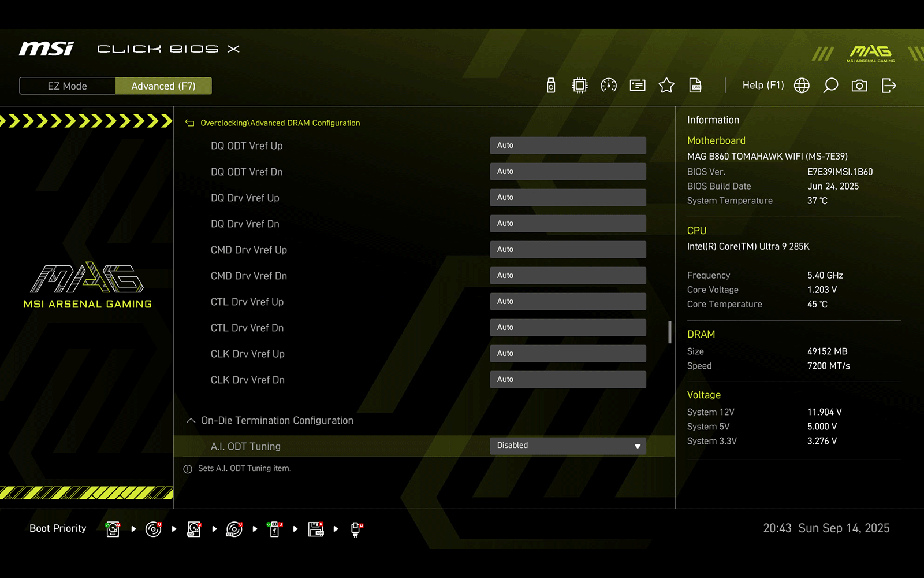Click CMD Drv Vref Up Auto field
Viewport: 924px width, 578px height.
[568, 250]
